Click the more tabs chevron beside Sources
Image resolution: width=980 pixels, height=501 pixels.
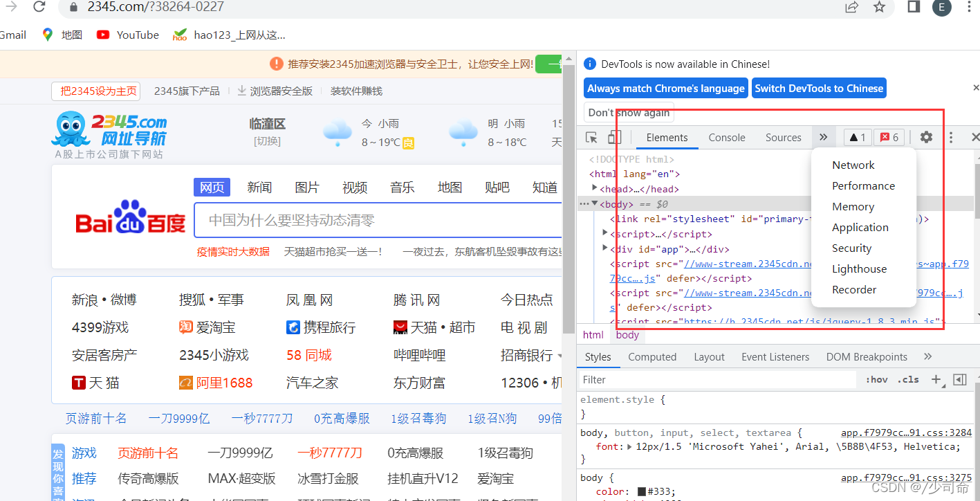823,137
